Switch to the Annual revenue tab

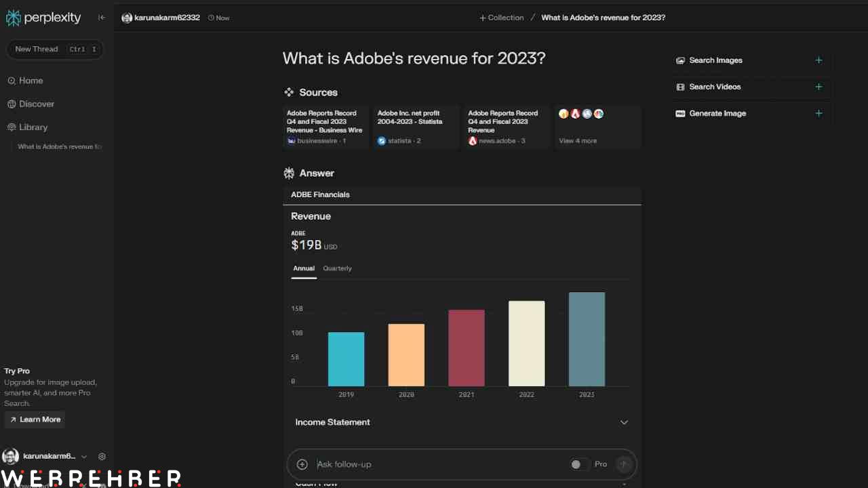click(x=304, y=268)
